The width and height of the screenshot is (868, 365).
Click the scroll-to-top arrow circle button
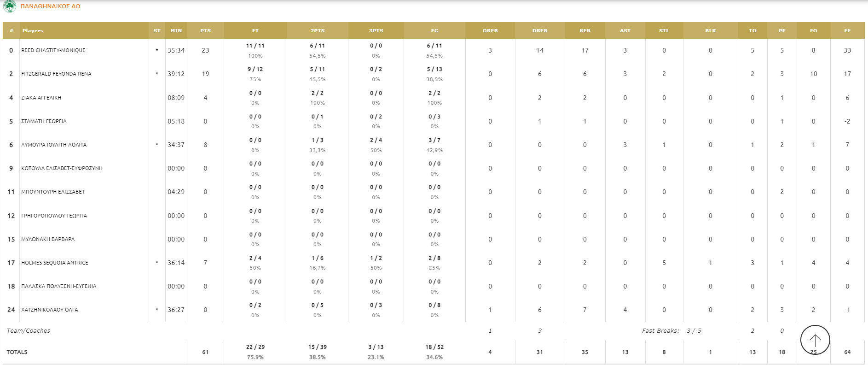click(815, 340)
